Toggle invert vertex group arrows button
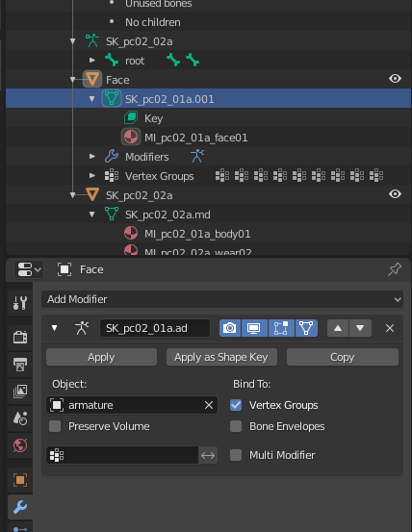 pos(208,455)
